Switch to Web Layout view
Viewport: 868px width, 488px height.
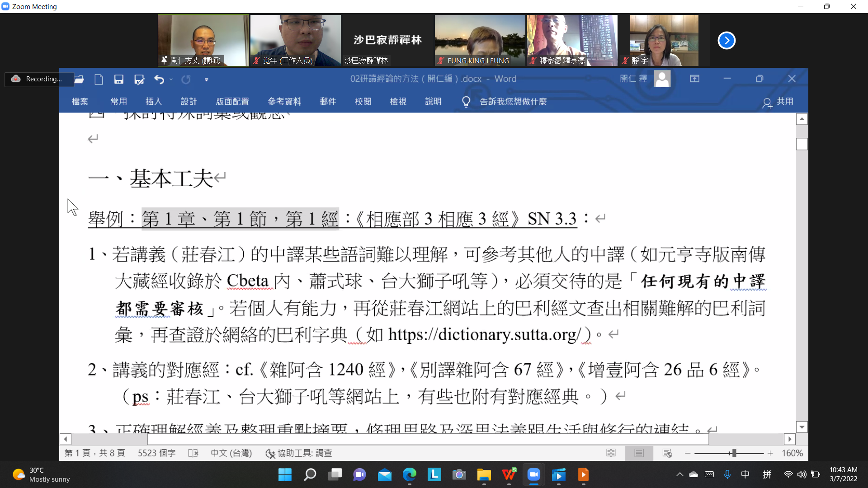667,453
